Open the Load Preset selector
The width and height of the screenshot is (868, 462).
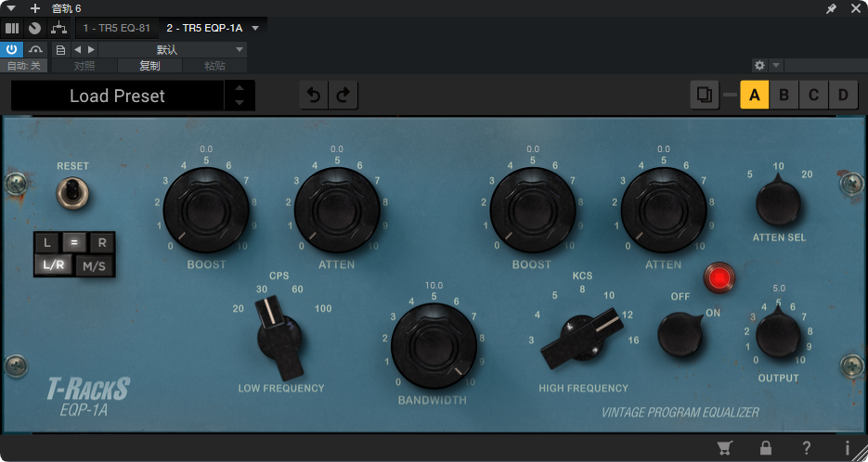tap(117, 96)
